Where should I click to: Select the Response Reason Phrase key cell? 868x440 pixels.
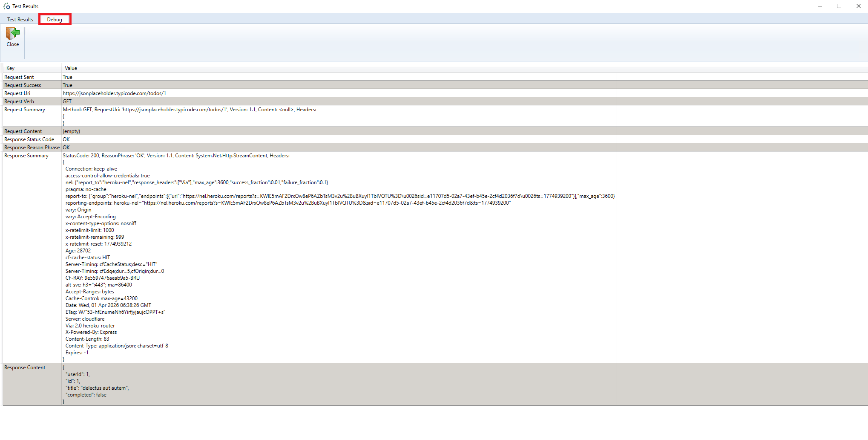click(32, 148)
